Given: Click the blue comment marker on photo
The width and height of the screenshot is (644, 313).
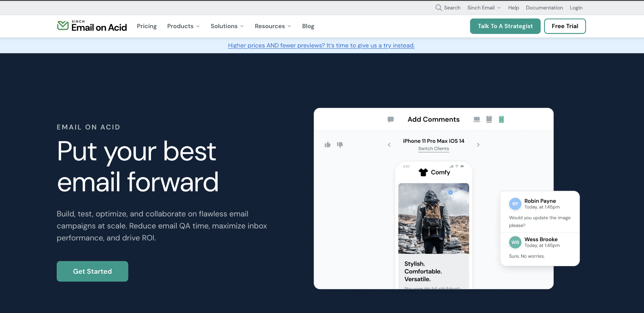Looking at the screenshot, I should coord(451,192).
